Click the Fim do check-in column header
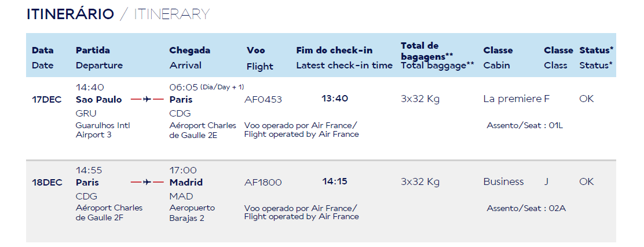The height and width of the screenshot is (247, 644). click(344, 57)
